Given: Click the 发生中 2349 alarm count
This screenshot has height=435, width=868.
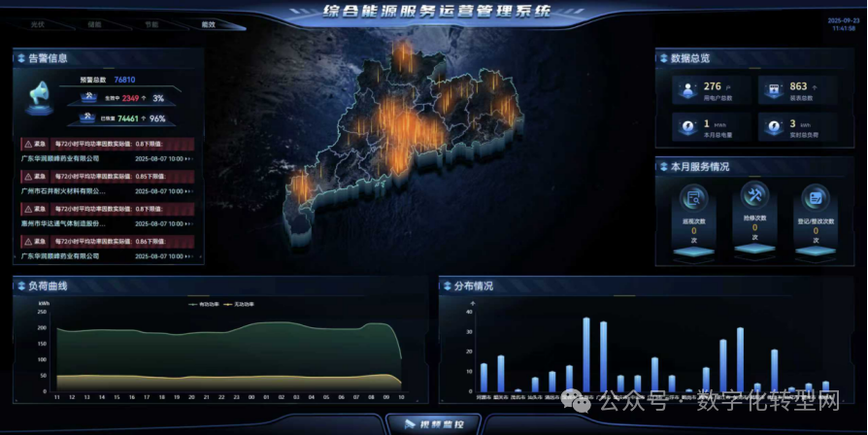Looking at the screenshot, I should tap(130, 98).
